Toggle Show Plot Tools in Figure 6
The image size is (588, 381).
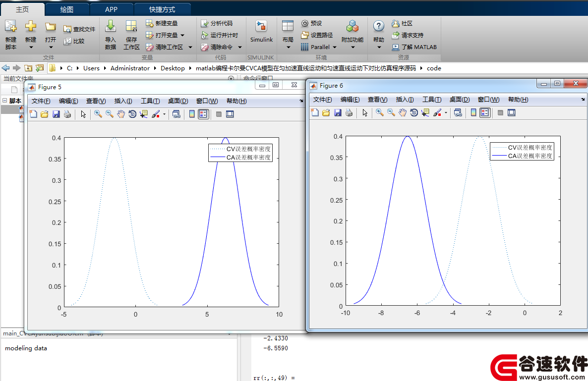pos(512,113)
